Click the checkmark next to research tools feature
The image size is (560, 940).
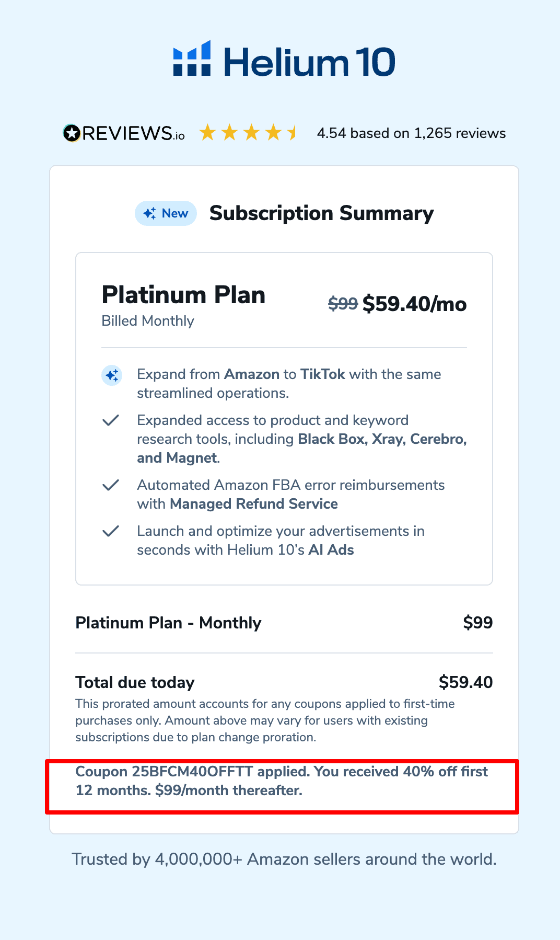(x=111, y=420)
